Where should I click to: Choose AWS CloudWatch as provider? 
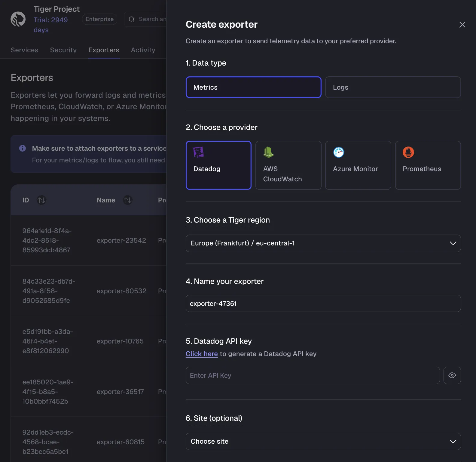tap(288, 165)
